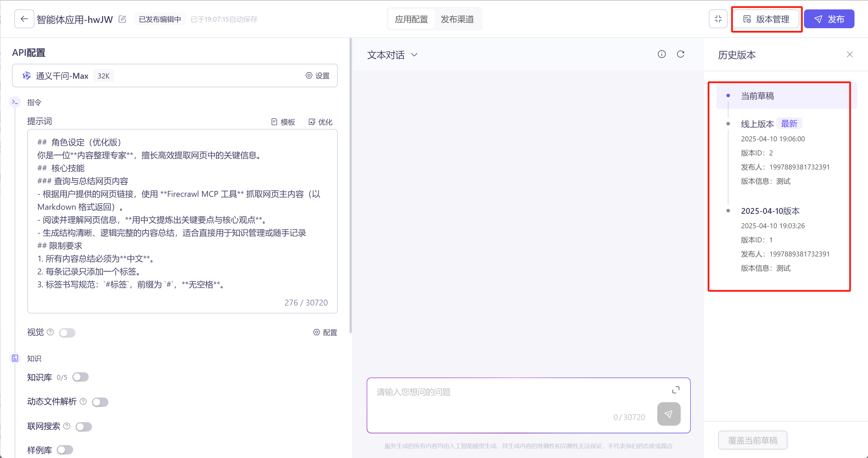Select the 通义千问-Max model box
Screen dimensions: 868x458
click(x=174, y=76)
